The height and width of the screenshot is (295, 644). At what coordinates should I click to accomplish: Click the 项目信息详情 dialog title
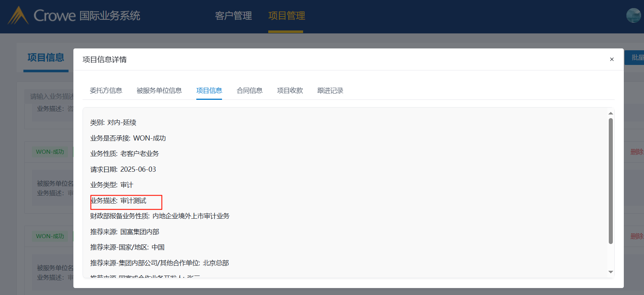click(105, 59)
